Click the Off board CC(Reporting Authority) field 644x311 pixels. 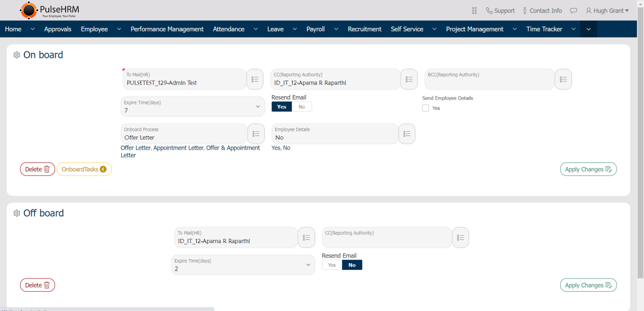point(386,238)
